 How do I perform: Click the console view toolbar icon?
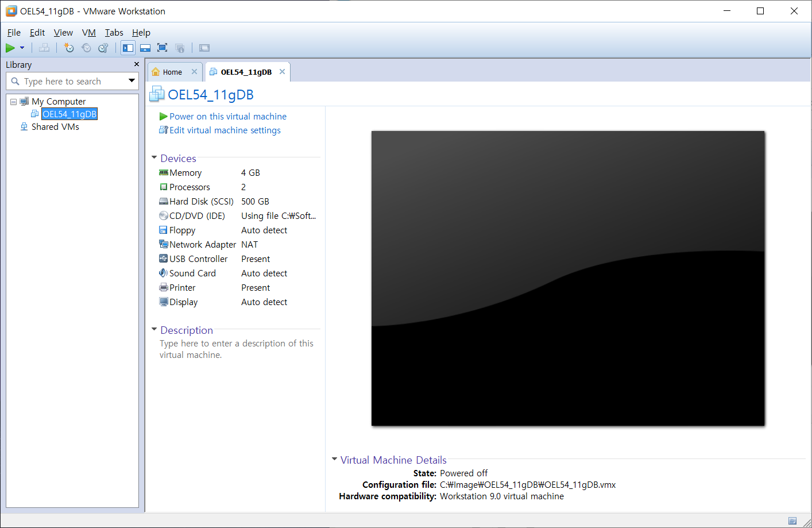[204, 48]
